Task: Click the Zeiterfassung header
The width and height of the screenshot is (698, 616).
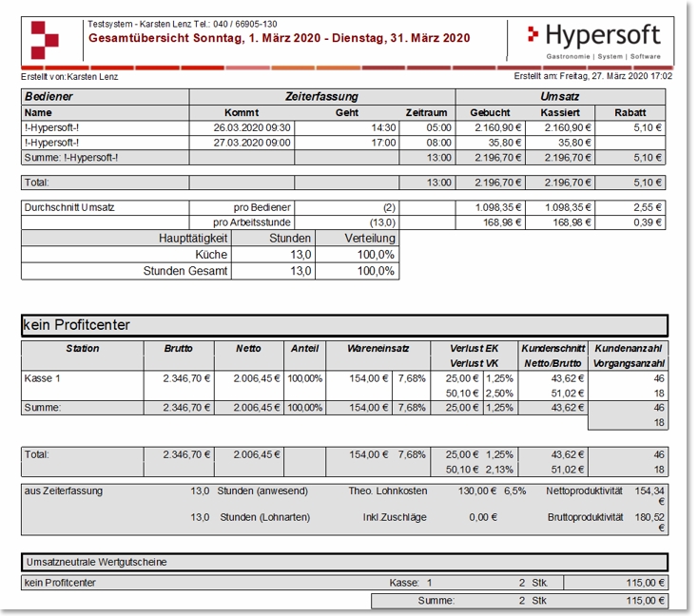Action: (x=321, y=97)
